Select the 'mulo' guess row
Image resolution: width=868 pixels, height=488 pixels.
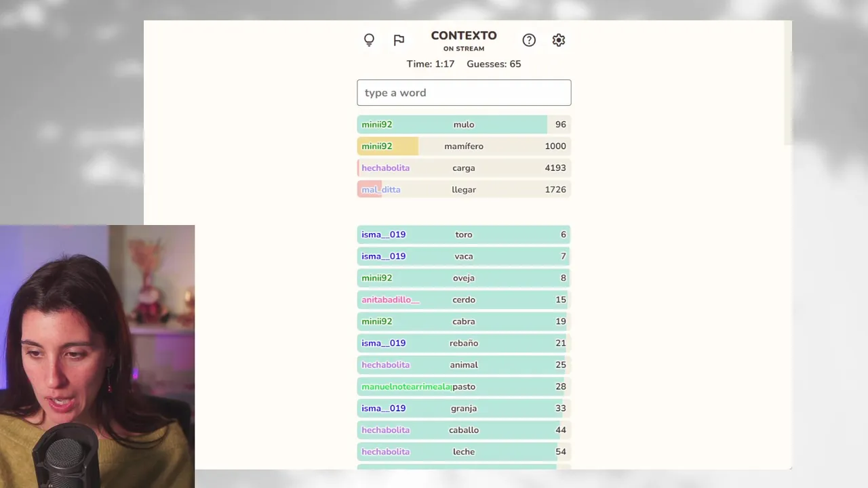point(464,125)
